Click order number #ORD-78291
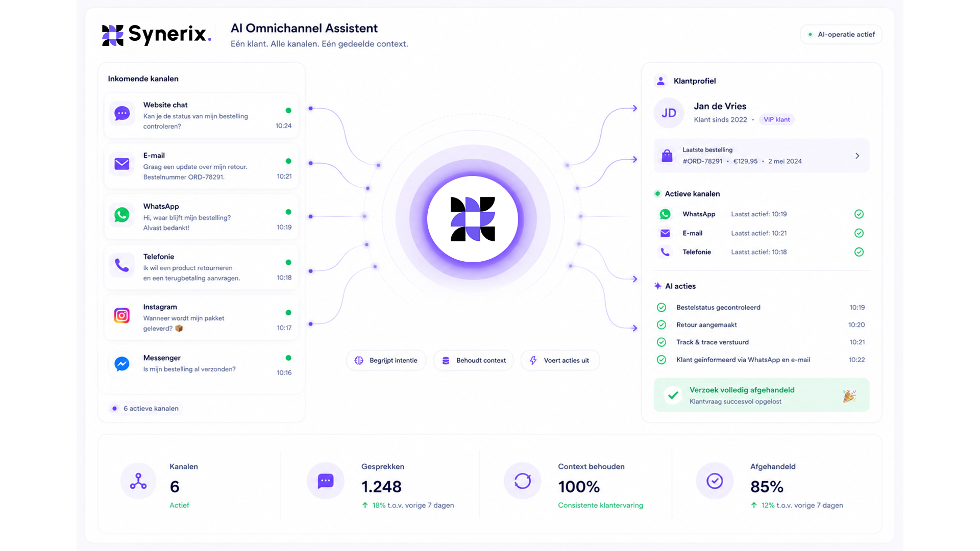980x551 pixels. coord(702,161)
